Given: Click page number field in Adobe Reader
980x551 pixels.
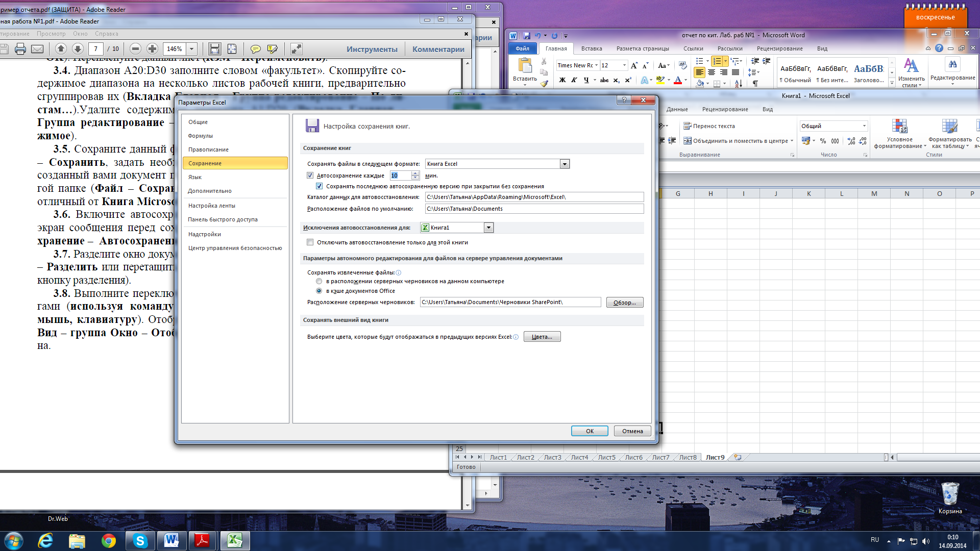Looking at the screenshot, I should [x=96, y=49].
